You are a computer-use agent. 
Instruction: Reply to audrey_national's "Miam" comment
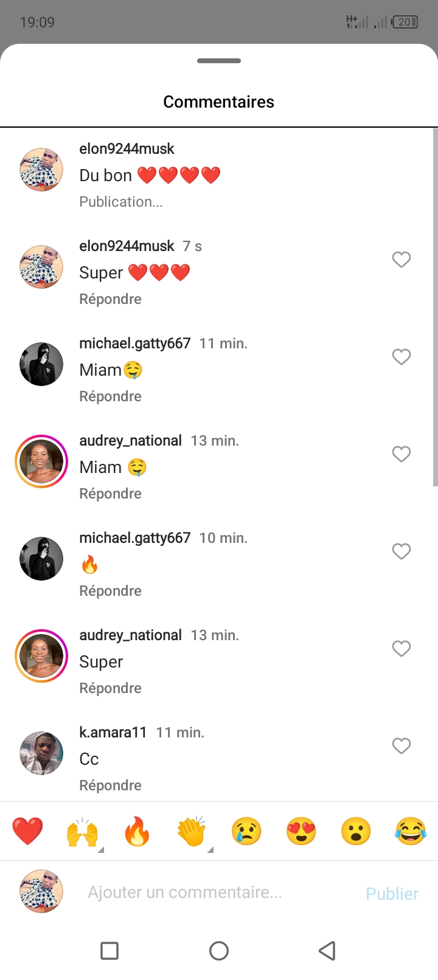[x=110, y=494]
